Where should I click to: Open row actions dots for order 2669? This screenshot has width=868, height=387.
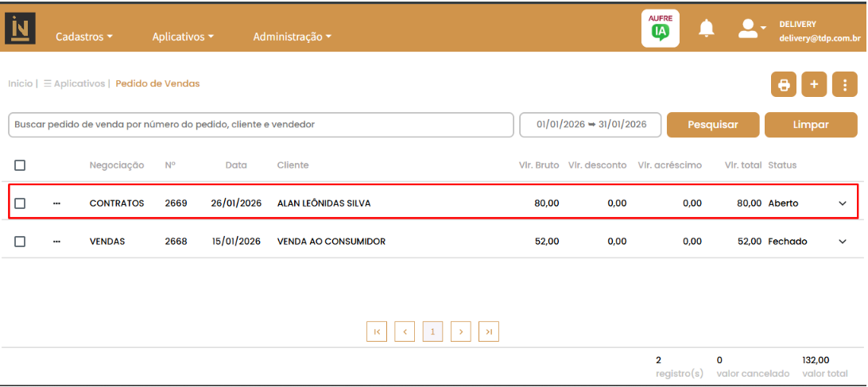(x=56, y=203)
